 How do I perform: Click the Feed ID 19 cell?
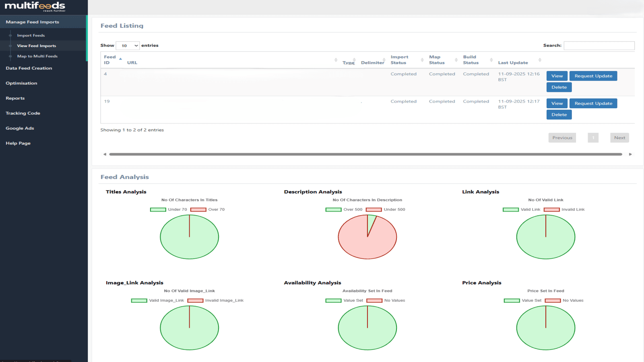click(x=112, y=109)
